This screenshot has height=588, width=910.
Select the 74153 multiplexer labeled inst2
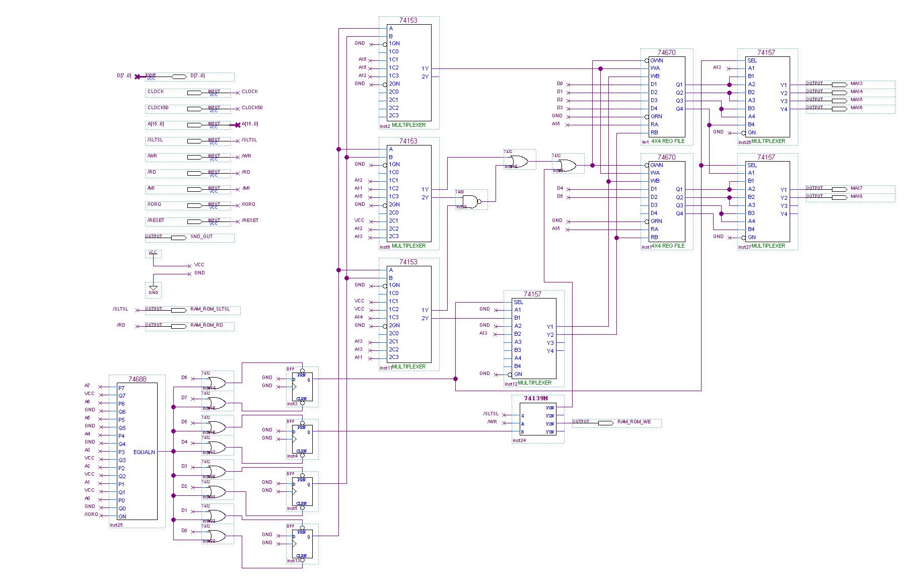tap(408, 72)
